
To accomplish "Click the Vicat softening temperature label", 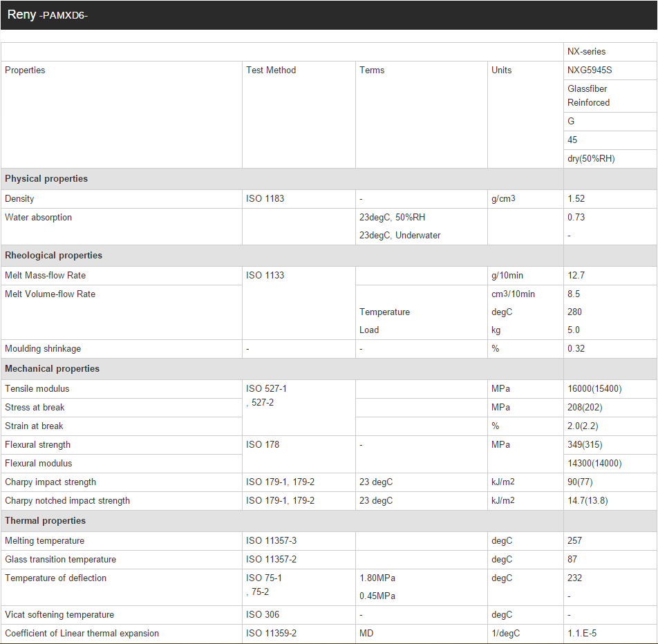I will [x=59, y=614].
